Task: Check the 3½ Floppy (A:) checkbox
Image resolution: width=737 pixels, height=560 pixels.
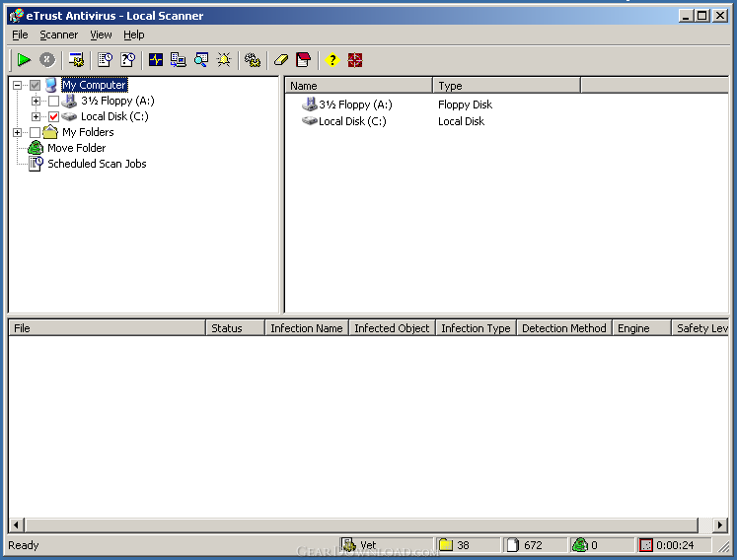Action: [x=53, y=101]
